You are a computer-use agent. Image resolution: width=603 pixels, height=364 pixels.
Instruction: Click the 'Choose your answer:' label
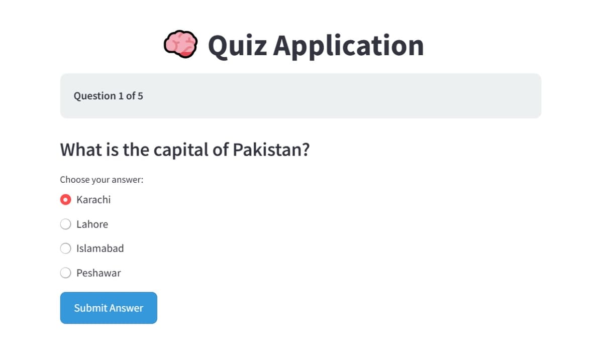[x=102, y=179]
